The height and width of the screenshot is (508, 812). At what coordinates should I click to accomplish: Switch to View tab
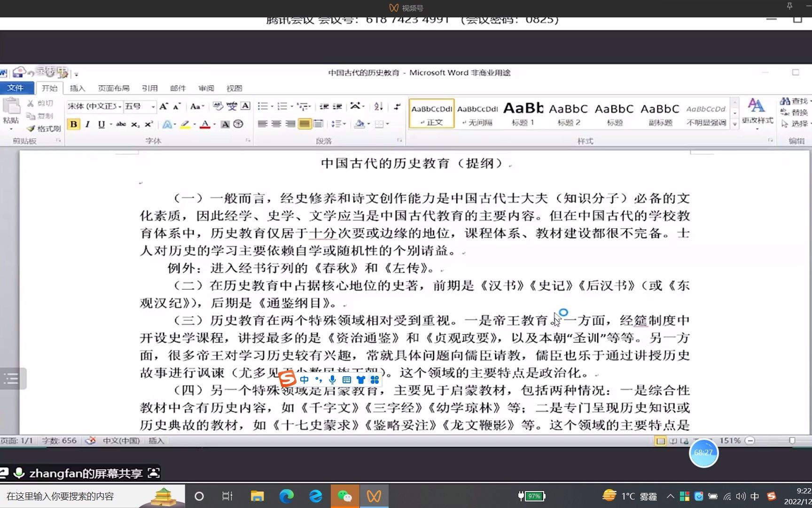234,88
